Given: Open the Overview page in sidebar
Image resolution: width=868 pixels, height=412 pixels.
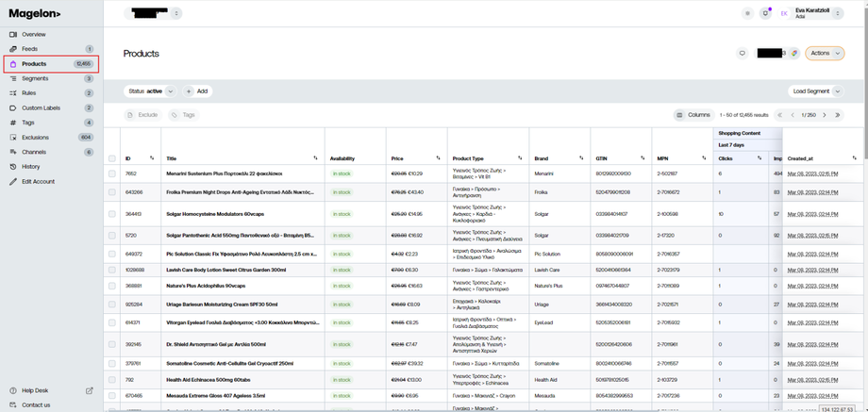Looking at the screenshot, I should pyautogui.click(x=33, y=35).
